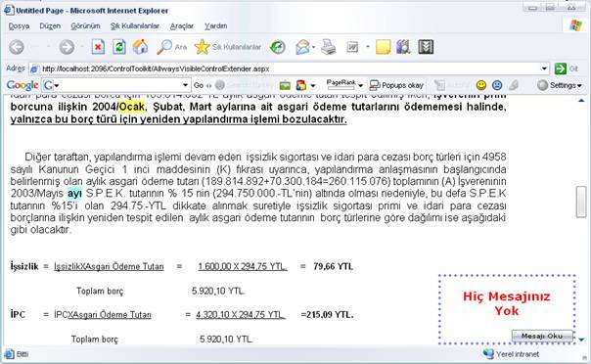The height and width of the screenshot is (364, 591).
Task: Click the Bitti status bar text
Action: [x=23, y=354]
